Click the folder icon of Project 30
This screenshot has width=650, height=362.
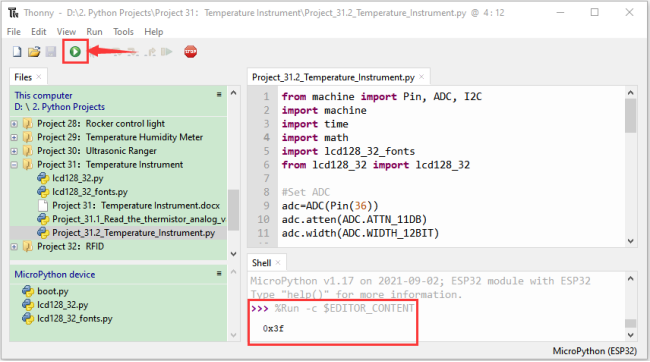[28, 151]
